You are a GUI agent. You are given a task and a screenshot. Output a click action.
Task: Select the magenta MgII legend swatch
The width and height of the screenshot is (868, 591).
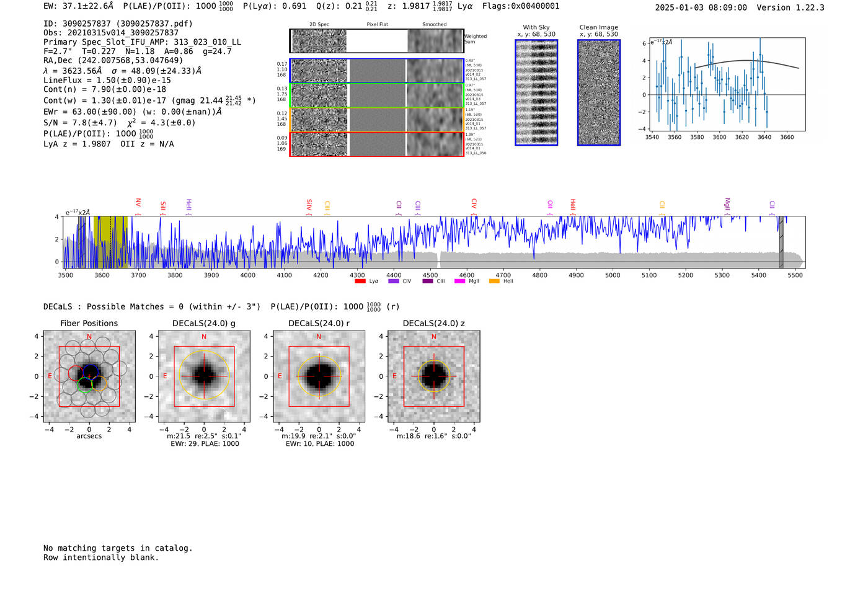(x=459, y=281)
